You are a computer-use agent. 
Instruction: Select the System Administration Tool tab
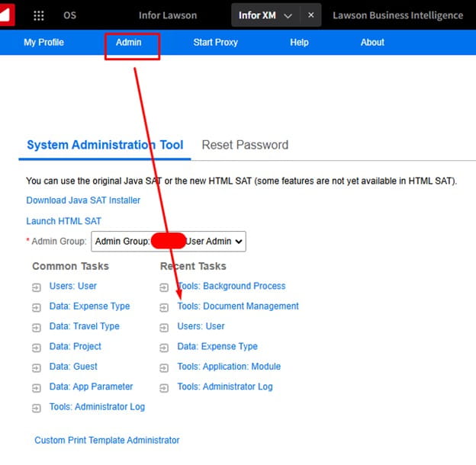[x=105, y=145]
